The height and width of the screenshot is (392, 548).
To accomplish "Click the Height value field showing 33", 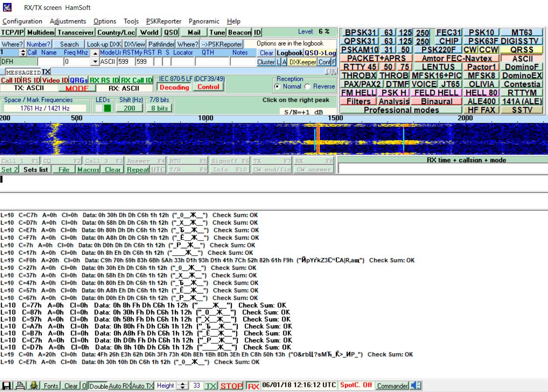I will 196,386.
